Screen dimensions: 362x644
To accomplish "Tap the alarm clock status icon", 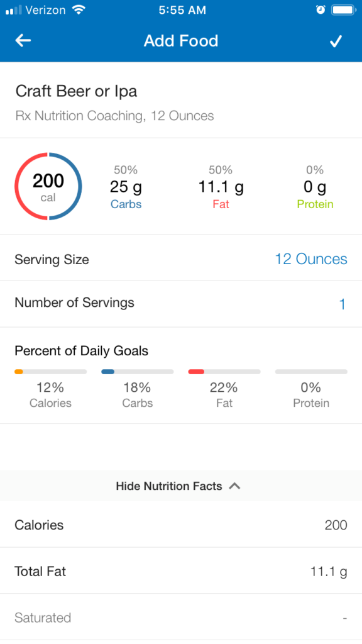I will click(x=321, y=10).
